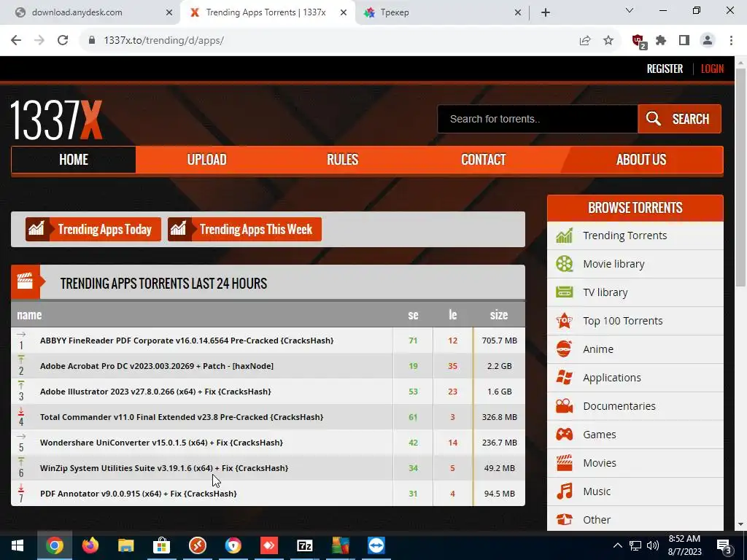The image size is (747, 560).
Task: Open the UPLOAD navigation item
Action: pyautogui.click(x=206, y=160)
